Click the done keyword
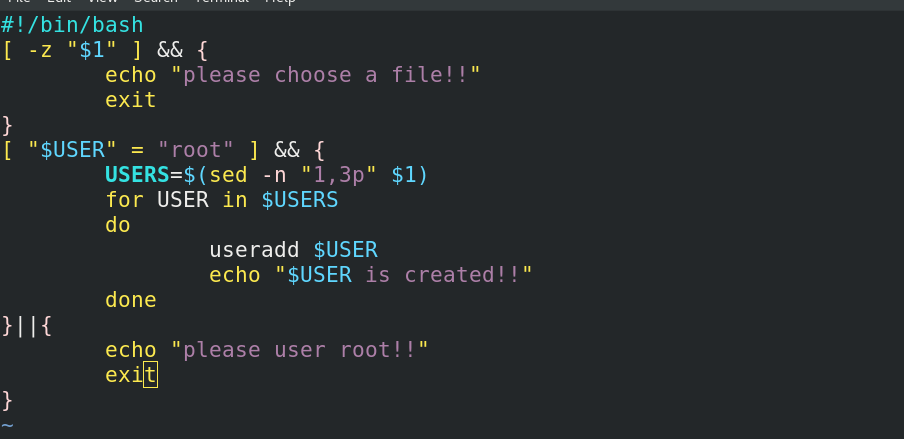 [131, 300]
